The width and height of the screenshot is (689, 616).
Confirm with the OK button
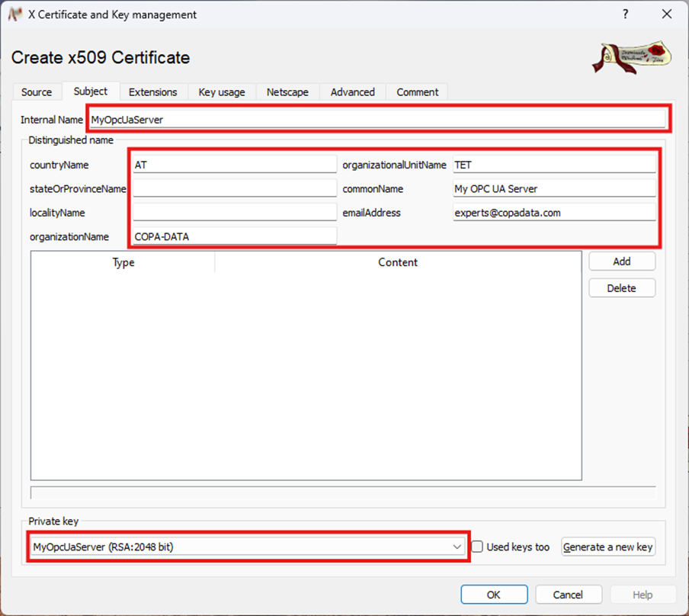[493, 595]
